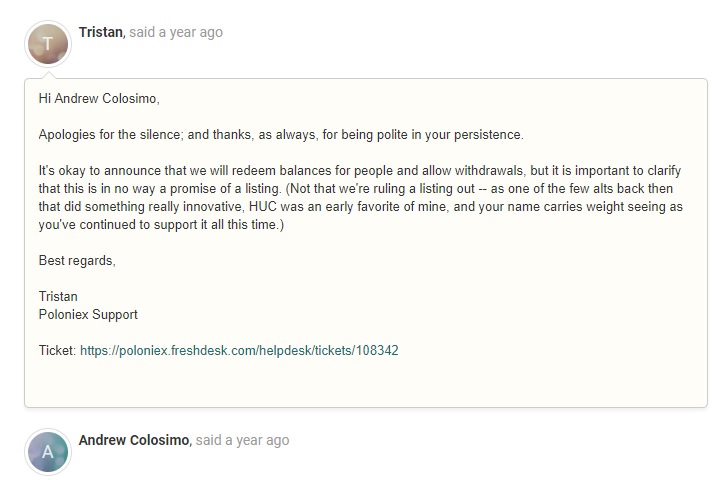The width and height of the screenshot is (727, 480).
Task: Click the "Ticket:" label before the URL
Action: click(57, 350)
